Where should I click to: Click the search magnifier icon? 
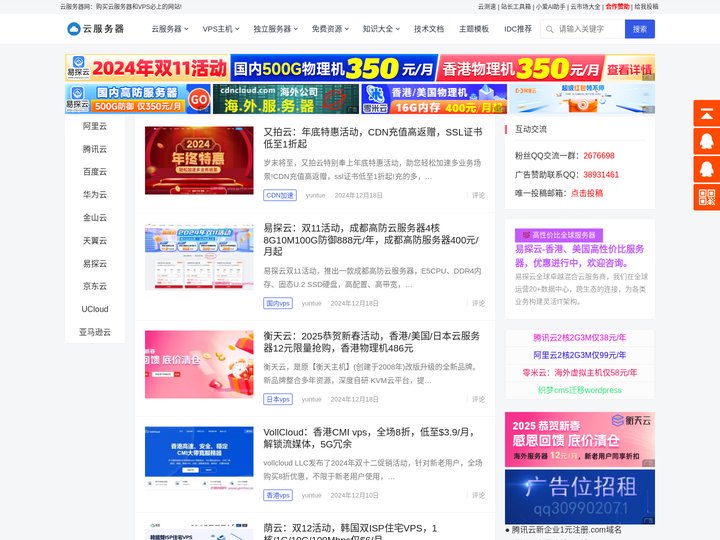549,29
